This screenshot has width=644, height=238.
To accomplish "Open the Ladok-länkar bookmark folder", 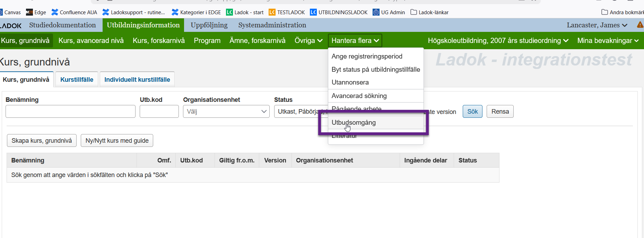I will pos(429,12).
